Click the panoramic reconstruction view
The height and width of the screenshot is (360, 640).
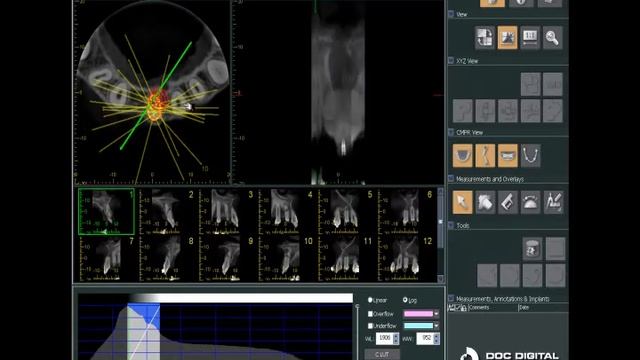(338, 92)
